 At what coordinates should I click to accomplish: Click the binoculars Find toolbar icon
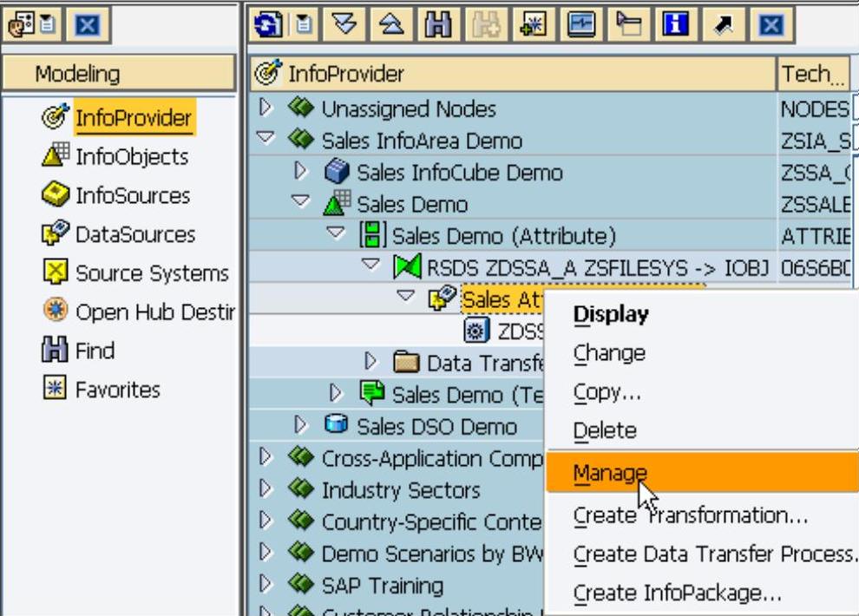[x=438, y=24]
